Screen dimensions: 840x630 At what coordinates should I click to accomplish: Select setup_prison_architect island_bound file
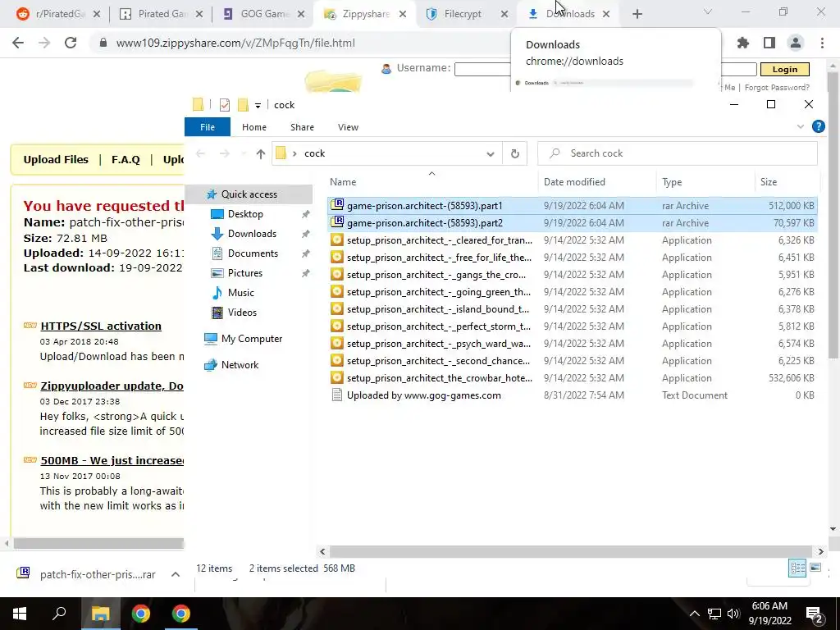tap(572, 309)
